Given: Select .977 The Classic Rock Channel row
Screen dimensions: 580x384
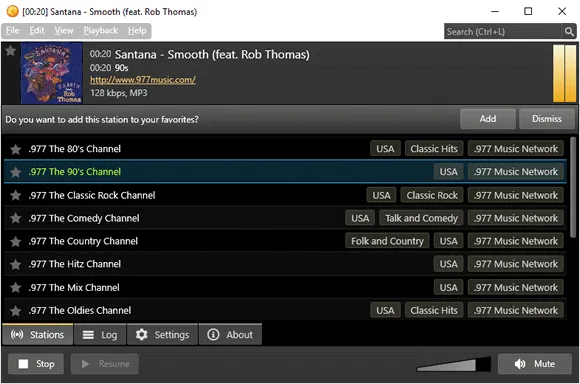Looking at the screenshot, I should pos(285,195).
